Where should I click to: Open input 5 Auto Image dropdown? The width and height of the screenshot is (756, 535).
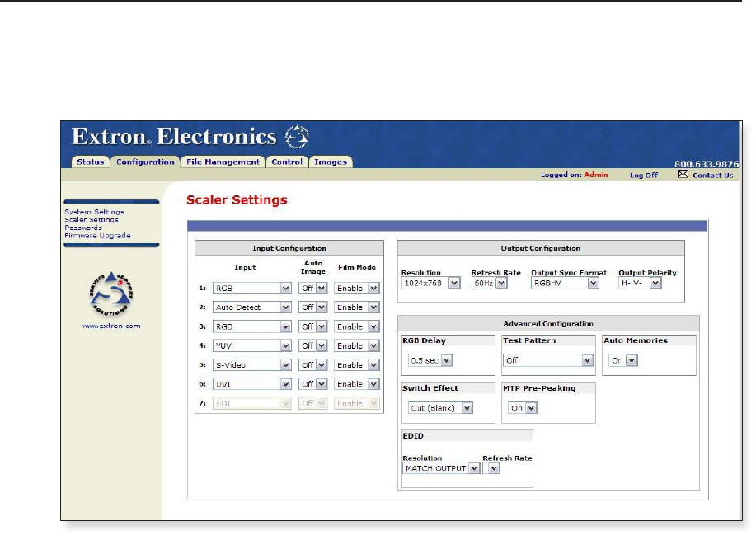pyautogui.click(x=312, y=365)
